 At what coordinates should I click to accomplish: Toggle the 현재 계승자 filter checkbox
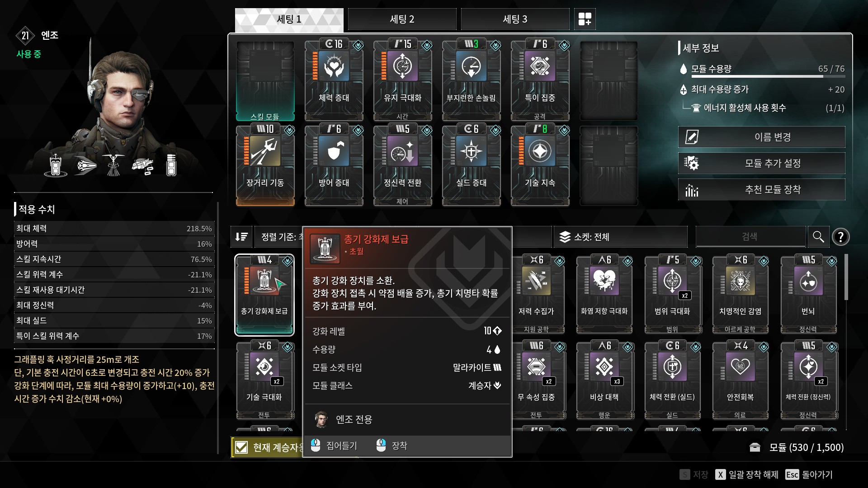pos(241,447)
